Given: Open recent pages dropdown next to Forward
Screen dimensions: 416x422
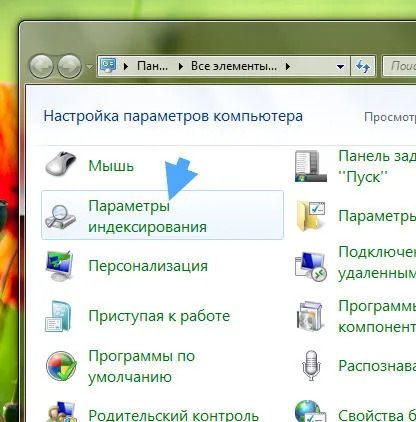Looking at the screenshot, I should pos(89,67).
